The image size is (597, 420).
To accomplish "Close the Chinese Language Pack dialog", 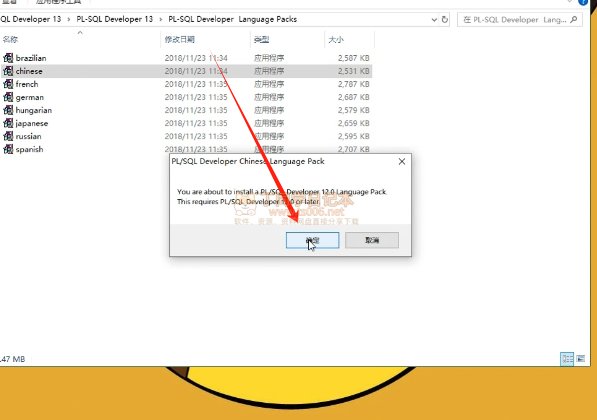I will pos(402,161).
